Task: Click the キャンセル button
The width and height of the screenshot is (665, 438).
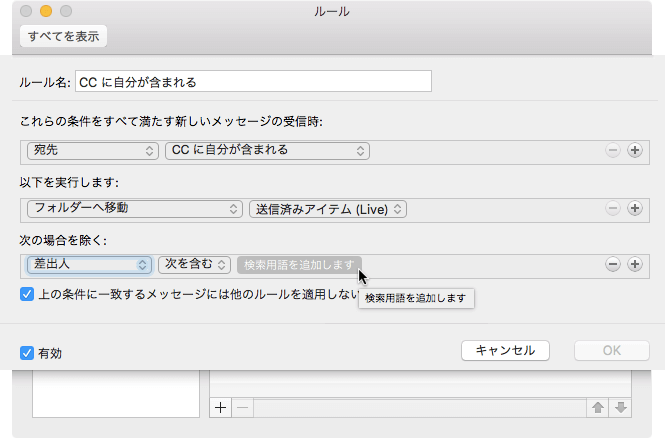Action: (505, 351)
